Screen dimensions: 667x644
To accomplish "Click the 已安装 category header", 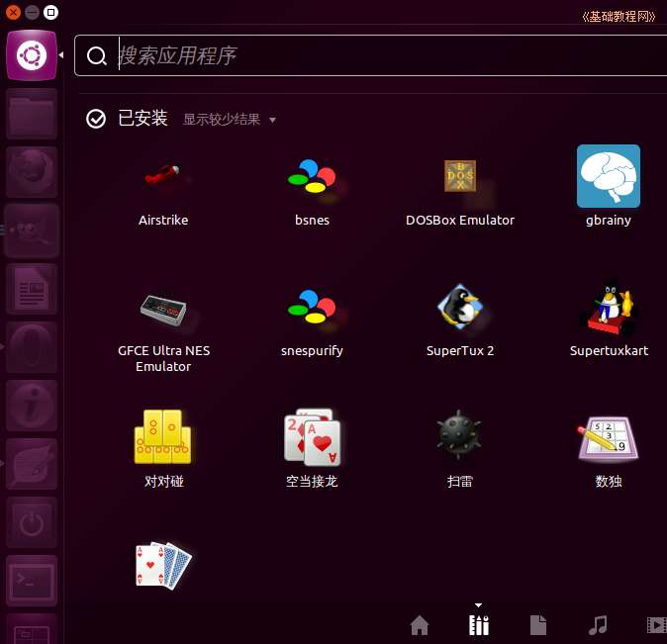I will [143, 119].
